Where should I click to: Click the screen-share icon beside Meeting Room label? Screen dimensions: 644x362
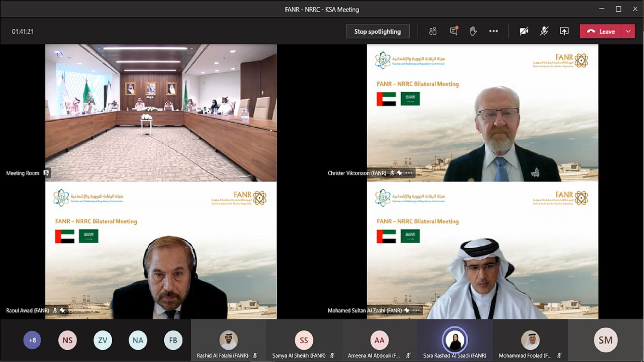[46, 173]
